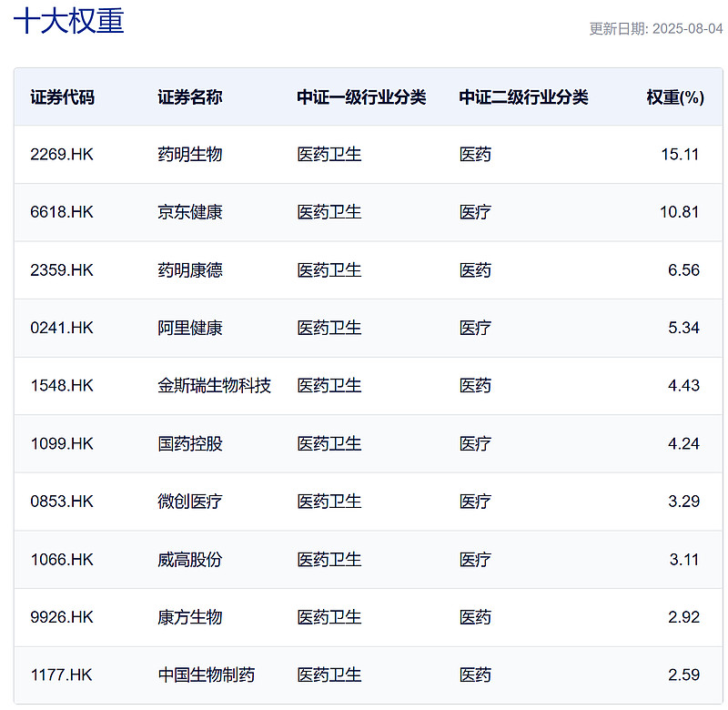Select security name 国药控股
Image resolution: width=728 pixels, height=710 pixels.
point(190,443)
